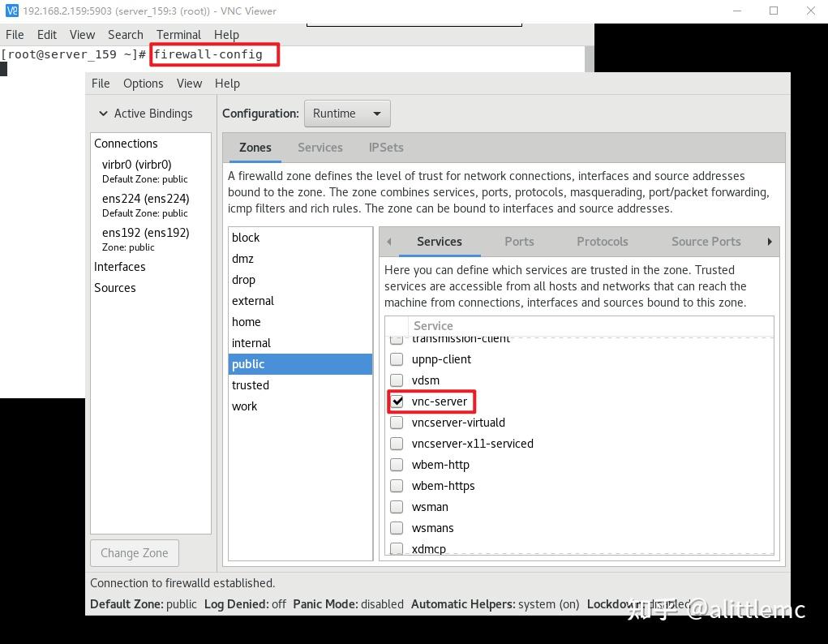Switch to the Ports sub-tab
The height and width of the screenshot is (644, 828).
coord(519,242)
